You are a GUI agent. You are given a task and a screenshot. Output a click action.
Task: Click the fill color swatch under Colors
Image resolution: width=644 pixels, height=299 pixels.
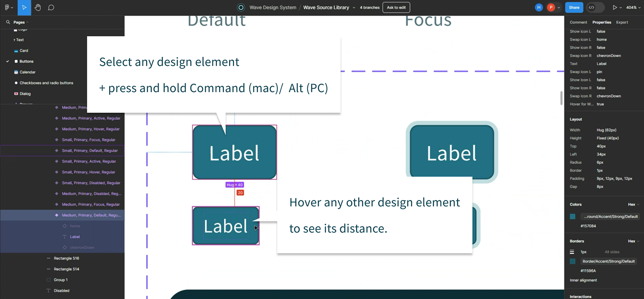pos(572,217)
